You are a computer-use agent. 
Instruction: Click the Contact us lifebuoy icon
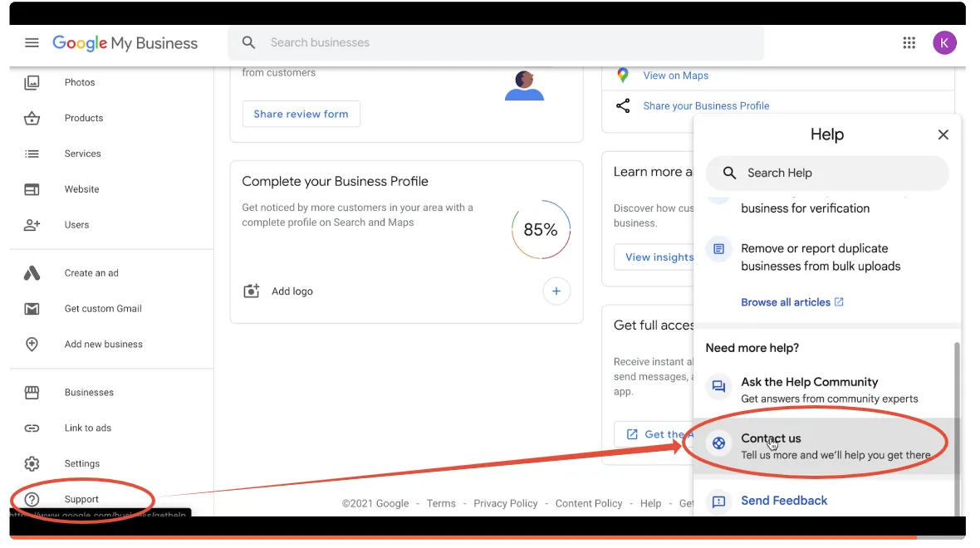point(718,443)
